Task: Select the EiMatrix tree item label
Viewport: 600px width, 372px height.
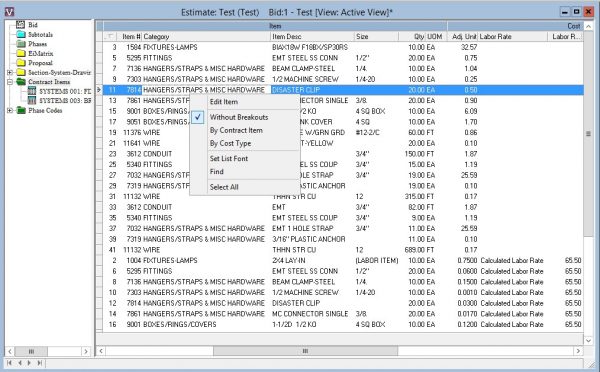Action: (41, 53)
